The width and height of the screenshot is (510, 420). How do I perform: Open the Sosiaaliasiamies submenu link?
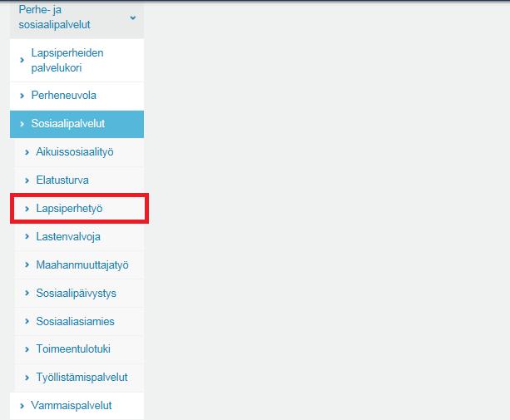pos(76,321)
